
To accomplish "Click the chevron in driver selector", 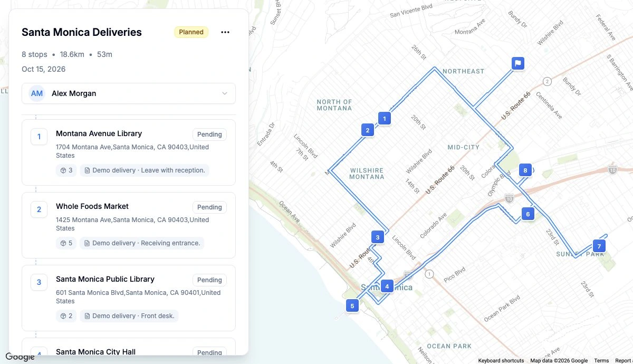I will [x=225, y=93].
